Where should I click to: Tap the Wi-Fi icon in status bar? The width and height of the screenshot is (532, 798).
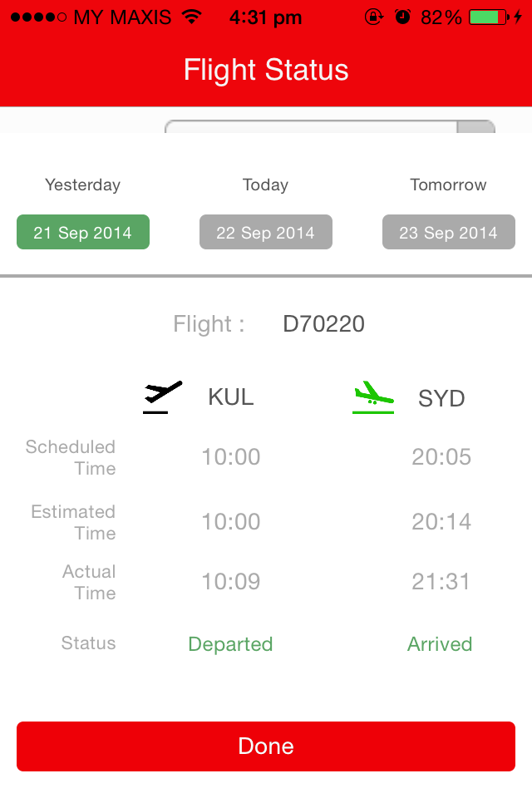coord(191,15)
